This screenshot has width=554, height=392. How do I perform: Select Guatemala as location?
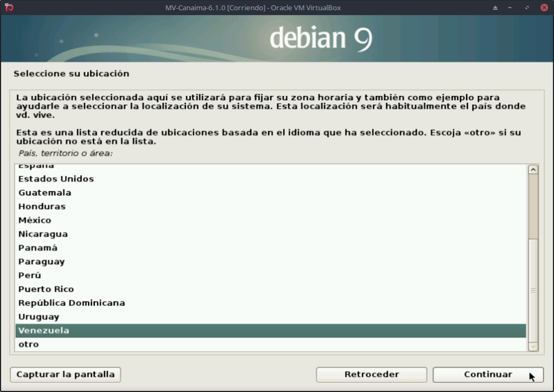44,193
